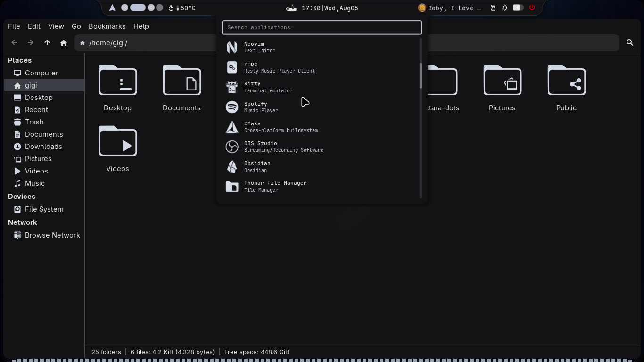Navigate to the parent folder
Viewport: 644px width, 362px height.
[47, 43]
